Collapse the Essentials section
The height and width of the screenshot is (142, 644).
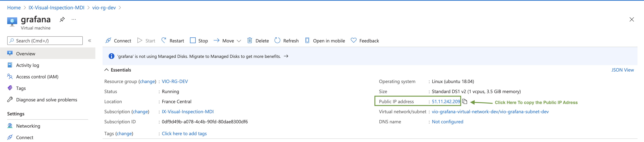pos(106,70)
